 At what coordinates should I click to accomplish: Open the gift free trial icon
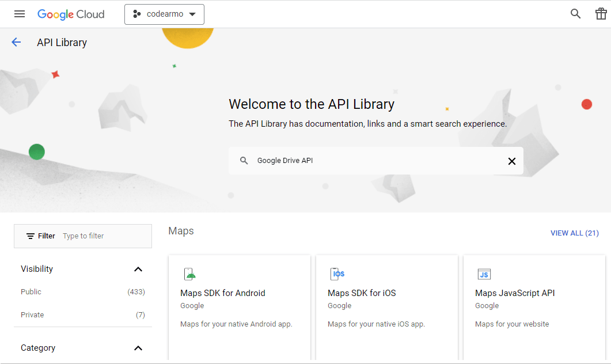[601, 14]
